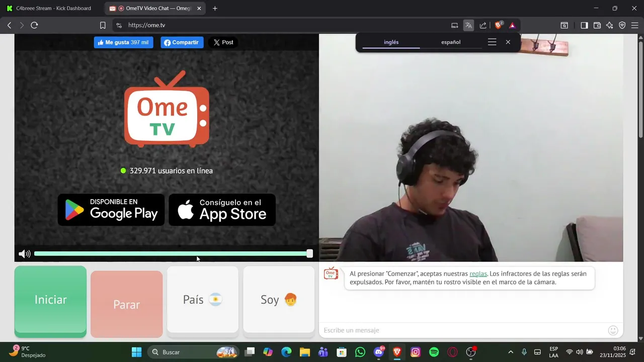Mute OmeTV volume with the speaker icon
The height and width of the screenshot is (362, 644).
pos(24,254)
